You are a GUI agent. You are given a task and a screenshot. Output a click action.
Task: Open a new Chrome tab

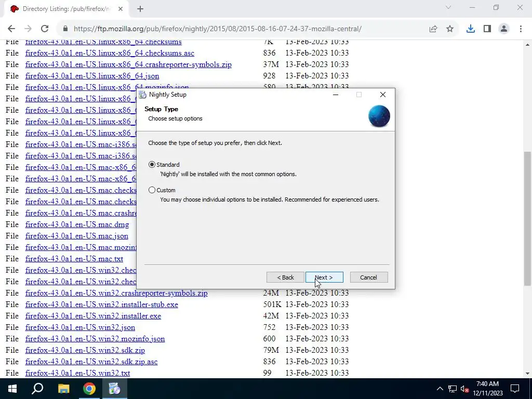[140, 9]
